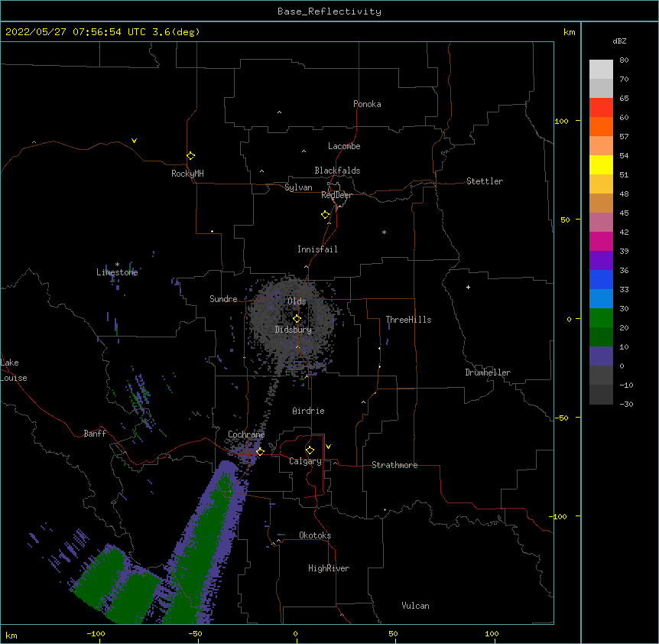This screenshot has height=644, width=659.
Task: Click the yellow radar marker near RockyMH
Action: click(x=190, y=156)
